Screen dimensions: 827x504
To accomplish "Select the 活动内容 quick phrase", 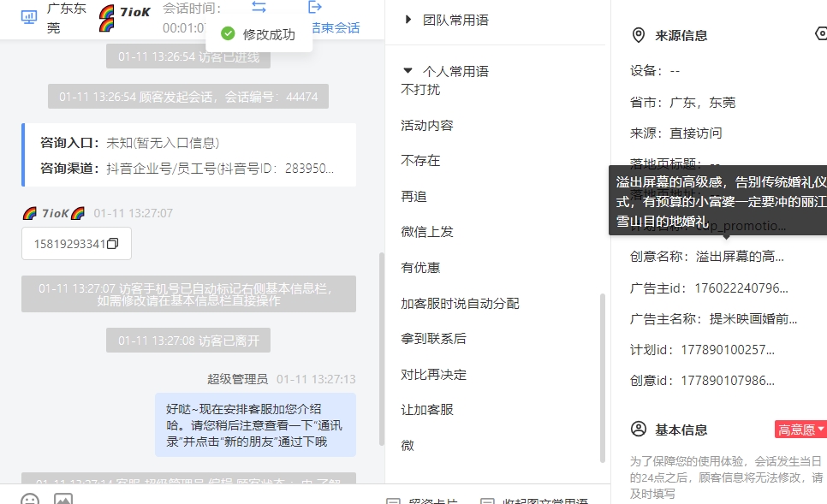I will [x=427, y=126].
